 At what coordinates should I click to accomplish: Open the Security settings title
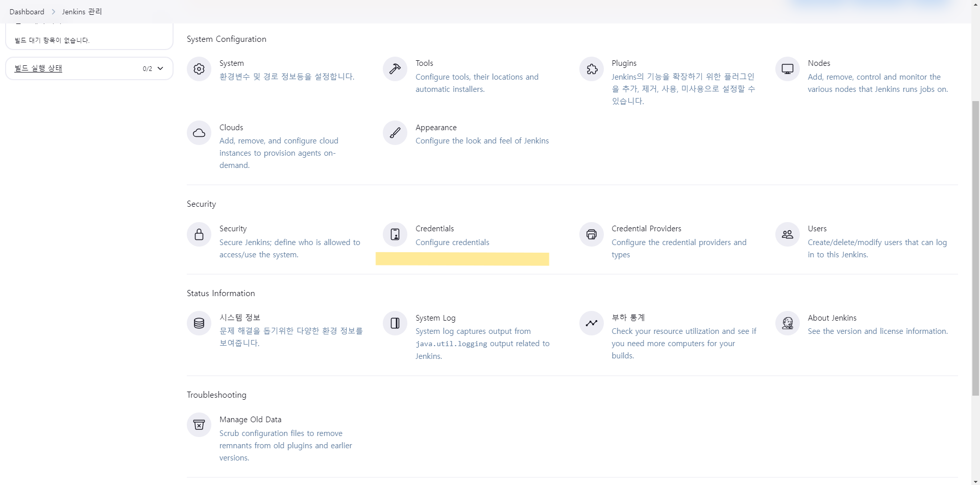pyautogui.click(x=233, y=229)
